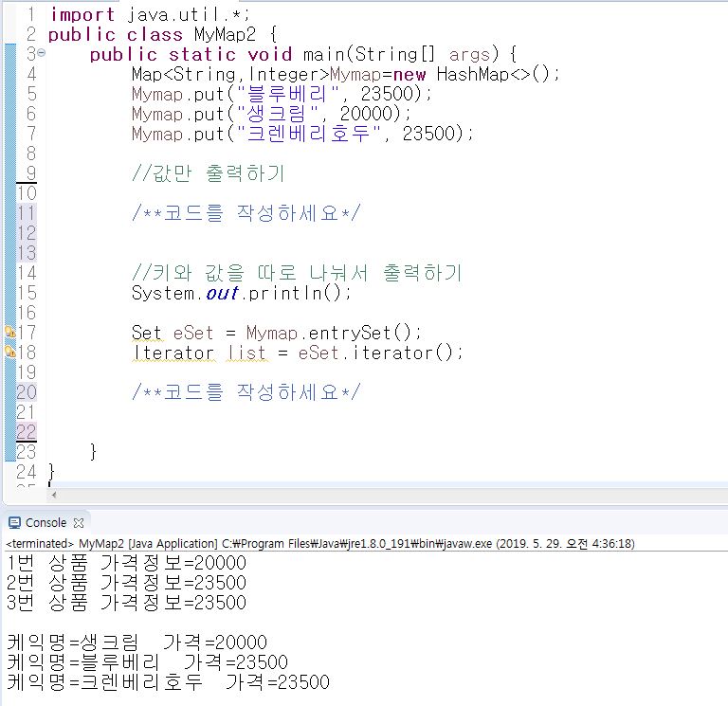The width and height of the screenshot is (728, 706).
Task: Click console line '케익명=생크림 가격=20000'
Action: point(136,643)
